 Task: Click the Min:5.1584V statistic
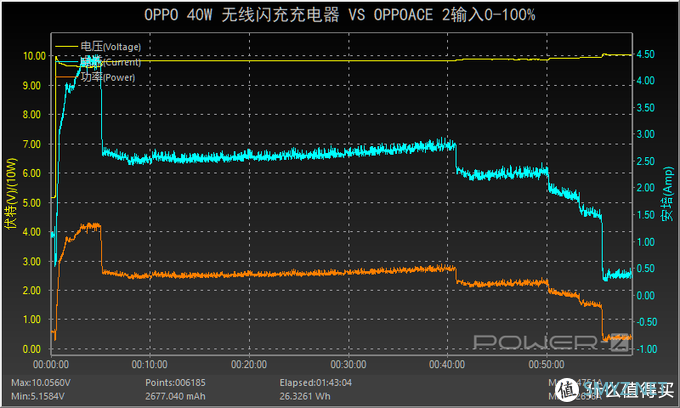pos(38,396)
